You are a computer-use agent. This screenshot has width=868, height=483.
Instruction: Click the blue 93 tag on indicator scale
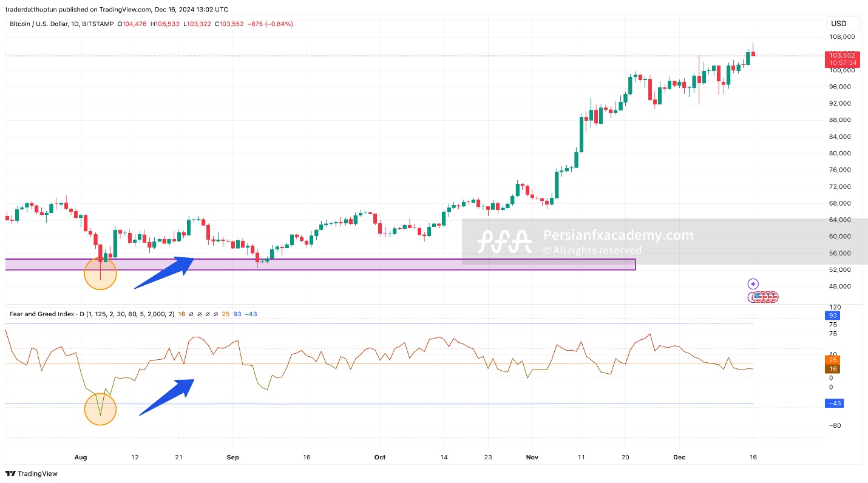[833, 315]
